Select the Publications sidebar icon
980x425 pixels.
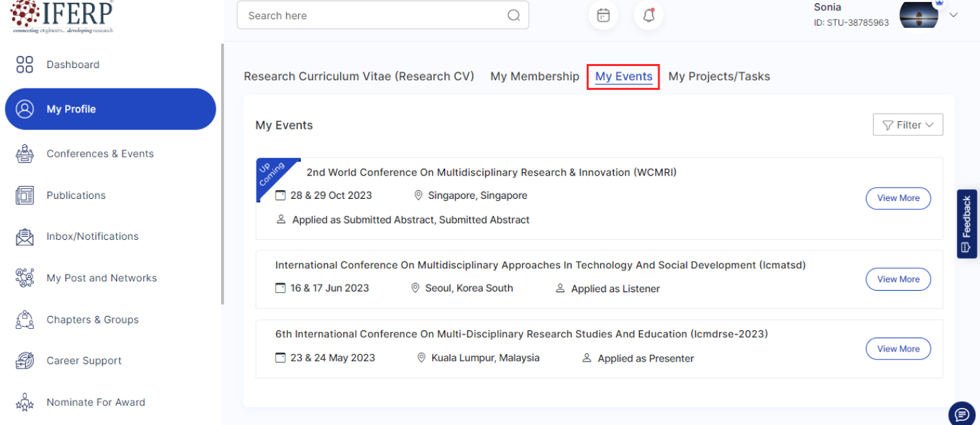point(24,195)
